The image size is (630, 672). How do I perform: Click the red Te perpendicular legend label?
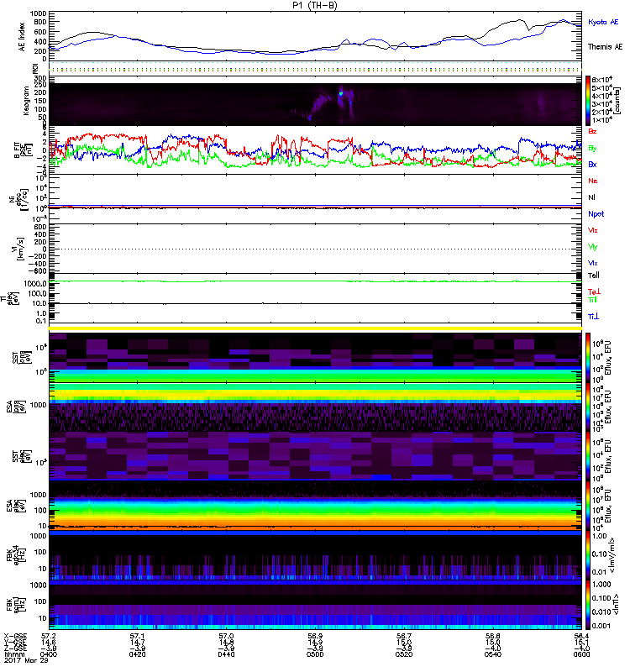pos(594,291)
